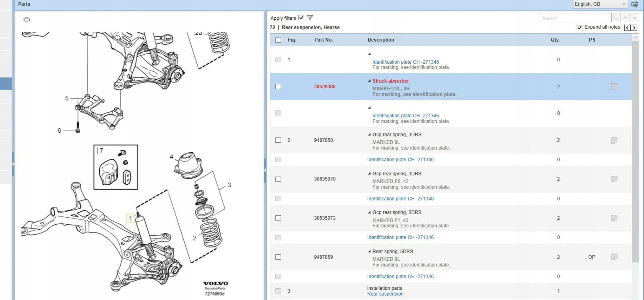Navigate to next section with right chevron
The height and width of the screenshot is (300, 644).
634,28
